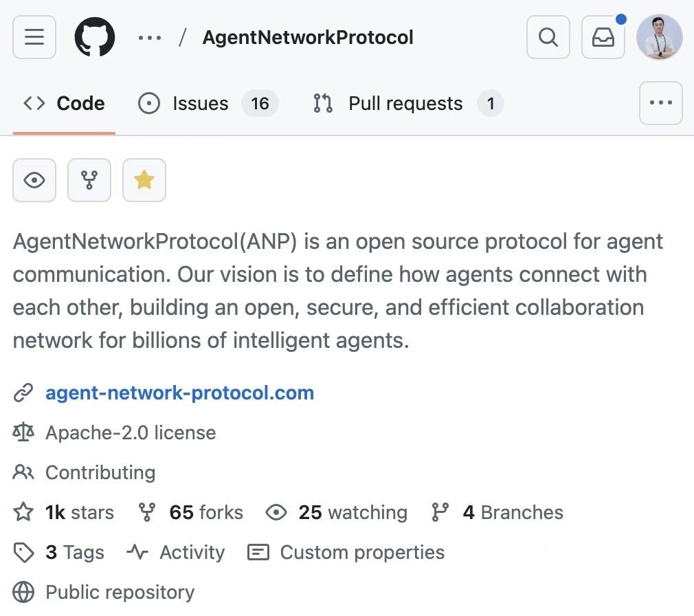694x616 pixels.
Task: View the Apache-2.0 license
Action: click(x=130, y=433)
